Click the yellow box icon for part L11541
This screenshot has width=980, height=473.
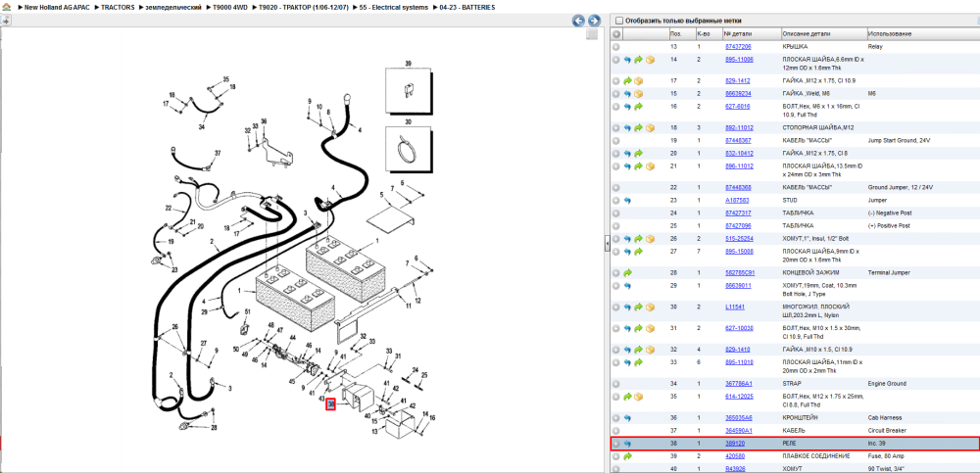[650, 307]
